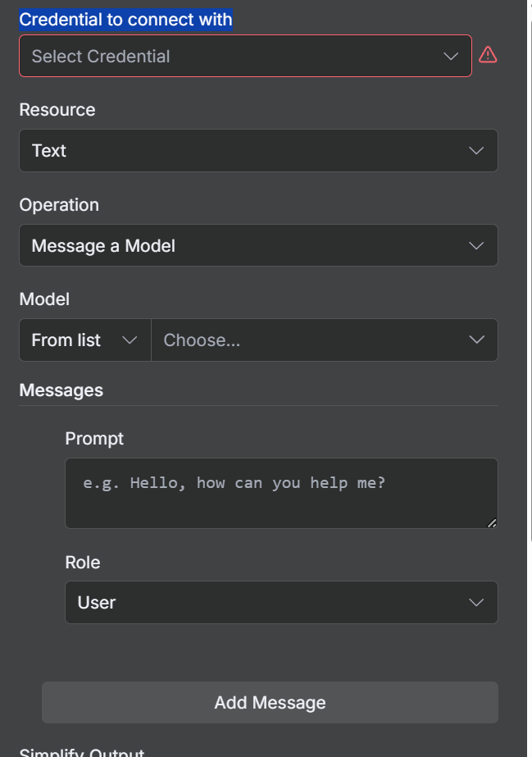Open the Choose... model dropdown
This screenshot has width=532, height=757.
311,340
